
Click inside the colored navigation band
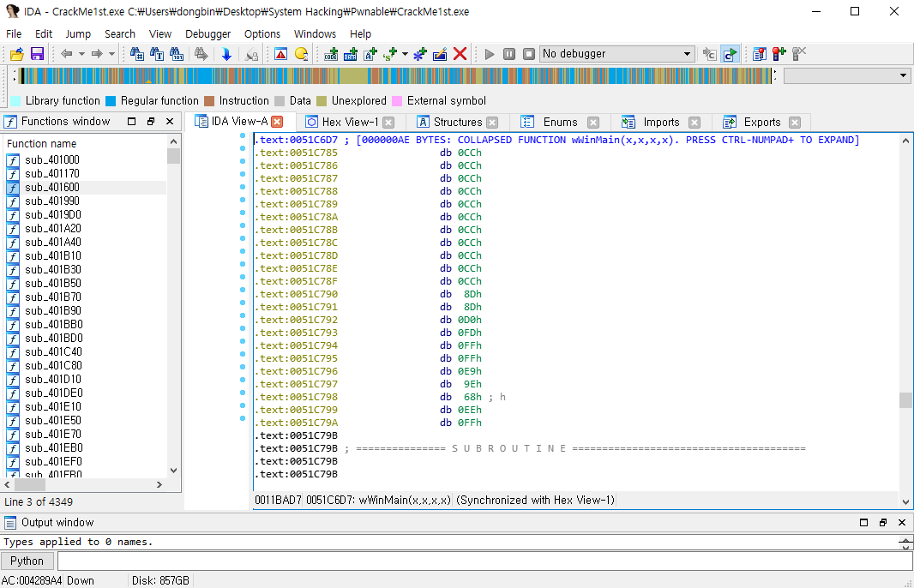[x=395, y=75]
